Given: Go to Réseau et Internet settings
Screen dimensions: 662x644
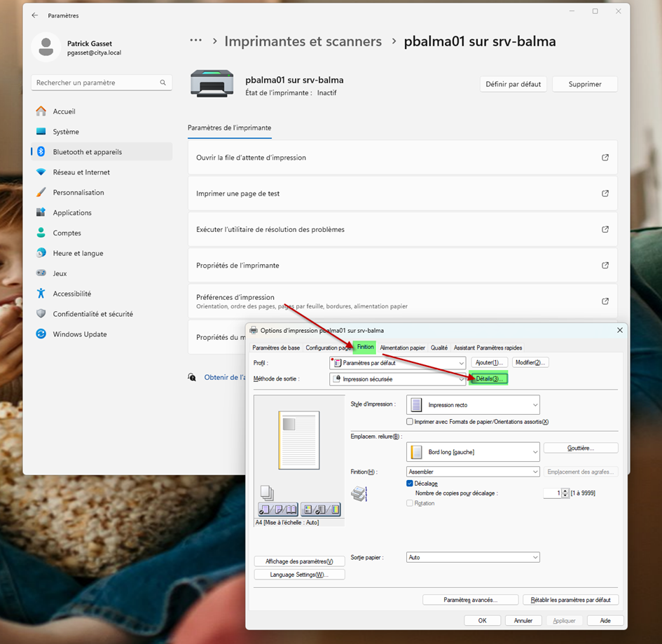Looking at the screenshot, I should [x=81, y=172].
